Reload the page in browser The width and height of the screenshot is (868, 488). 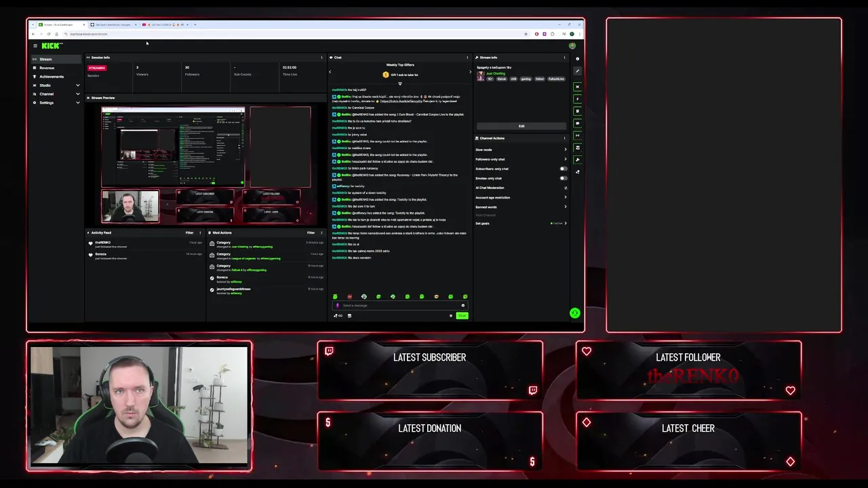pos(49,34)
